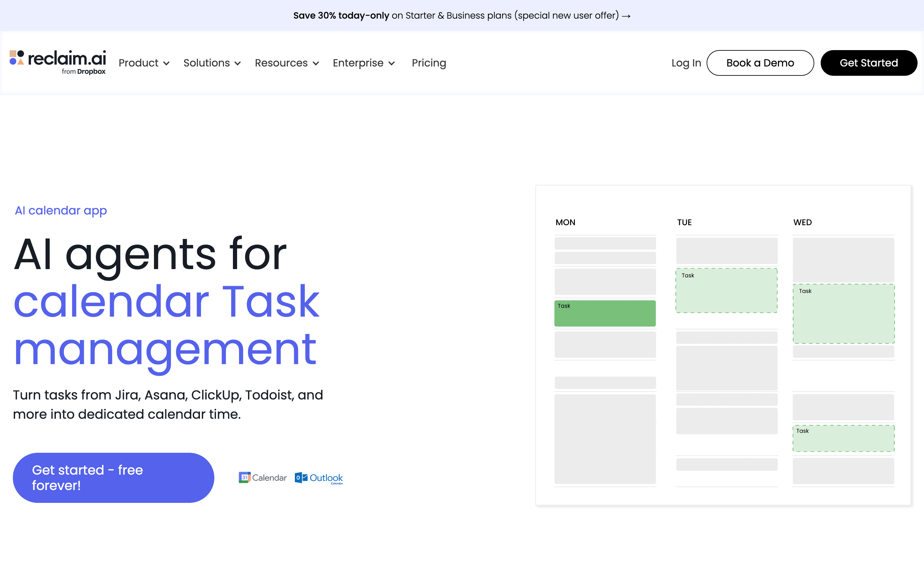This screenshot has height=578, width=924.
Task: Expand the Resources menu chevron
Action: click(316, 64)
